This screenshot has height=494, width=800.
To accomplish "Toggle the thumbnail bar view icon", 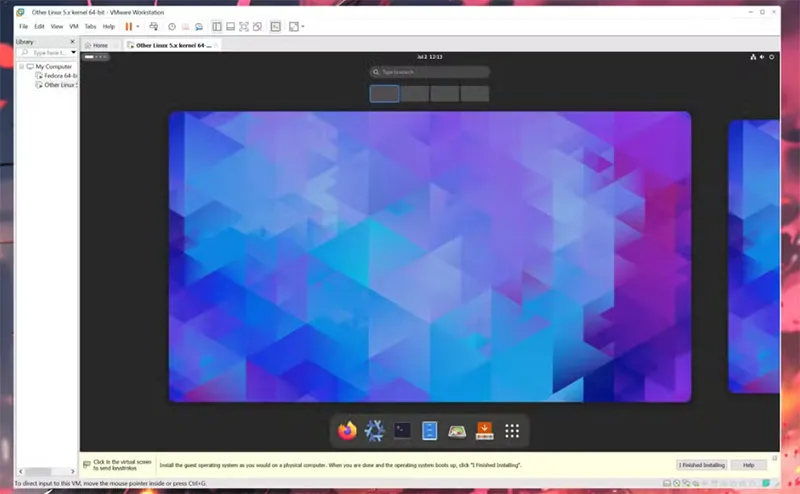I will tap(231, 27).
